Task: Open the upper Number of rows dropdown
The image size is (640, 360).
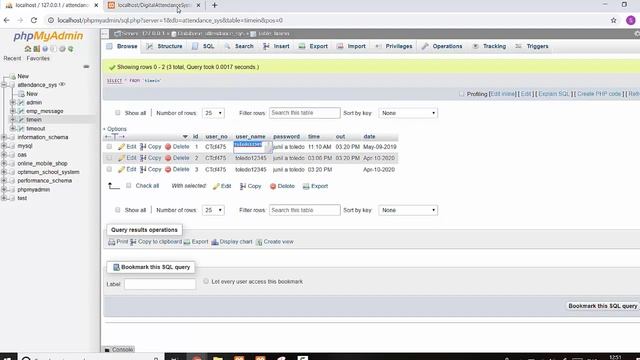Action: click(x=213, y=113)
